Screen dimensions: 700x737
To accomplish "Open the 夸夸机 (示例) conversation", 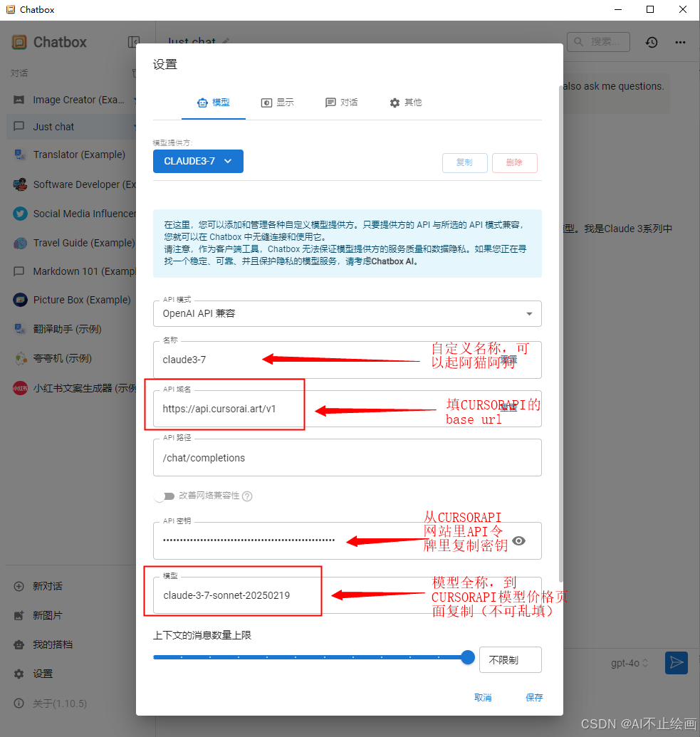I will click(x=71, y=358).
